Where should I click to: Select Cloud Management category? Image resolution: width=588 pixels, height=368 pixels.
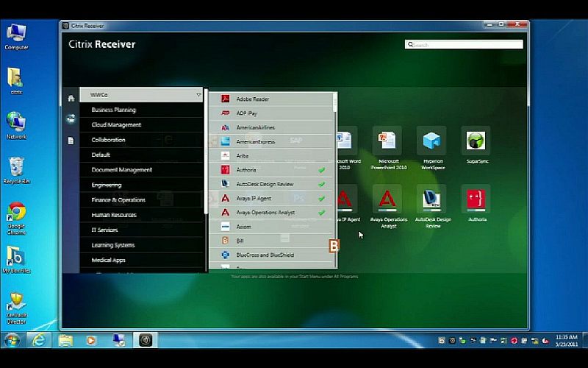pos(141,124)
